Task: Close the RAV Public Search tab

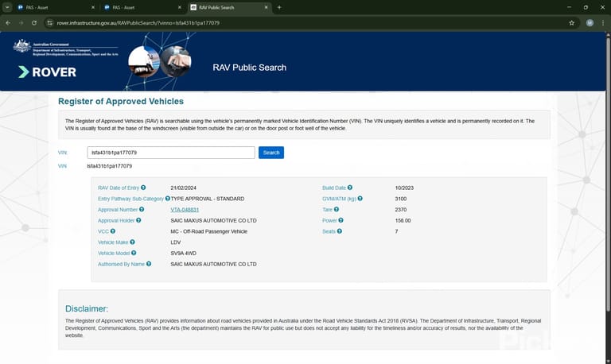Action: pyautogui.click(x=267, y=7)
